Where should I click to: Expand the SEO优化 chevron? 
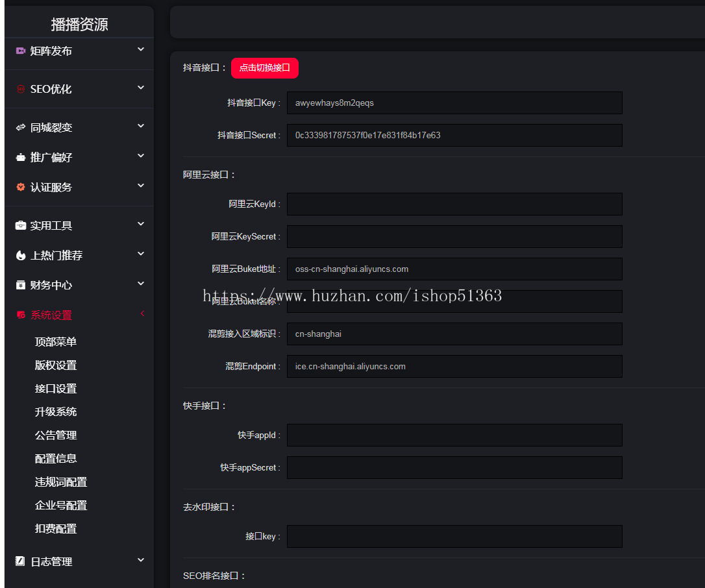[141, 88]
